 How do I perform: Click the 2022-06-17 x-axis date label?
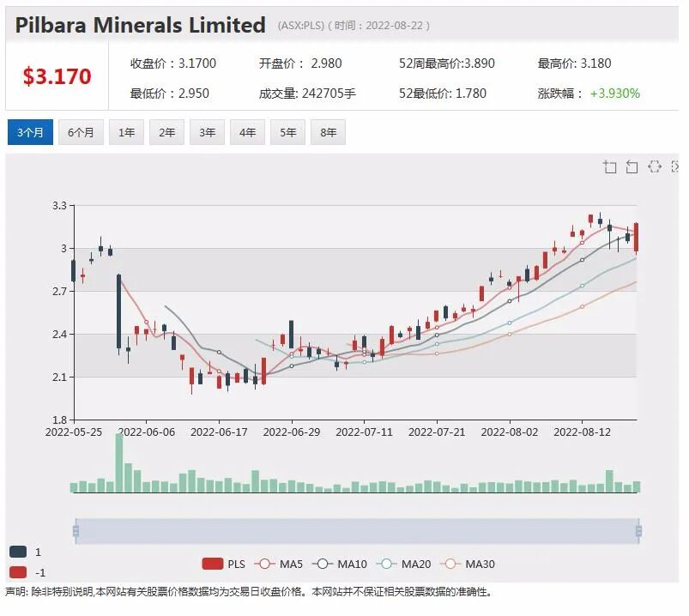(x=219, y=432)
